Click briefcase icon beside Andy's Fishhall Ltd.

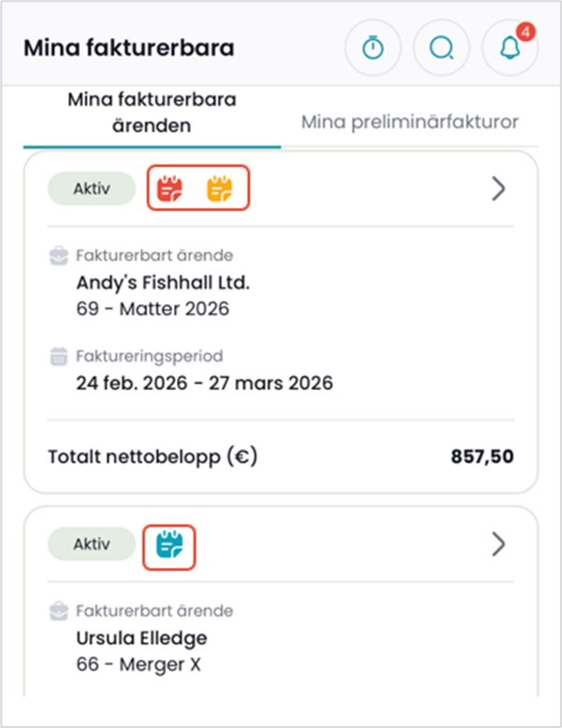pos(58,255)
